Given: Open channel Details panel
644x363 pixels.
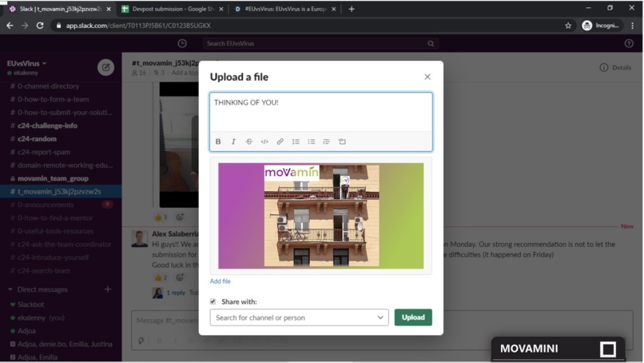Looking at the screenshot, I should pyautogui.click(x=616, y=67).
